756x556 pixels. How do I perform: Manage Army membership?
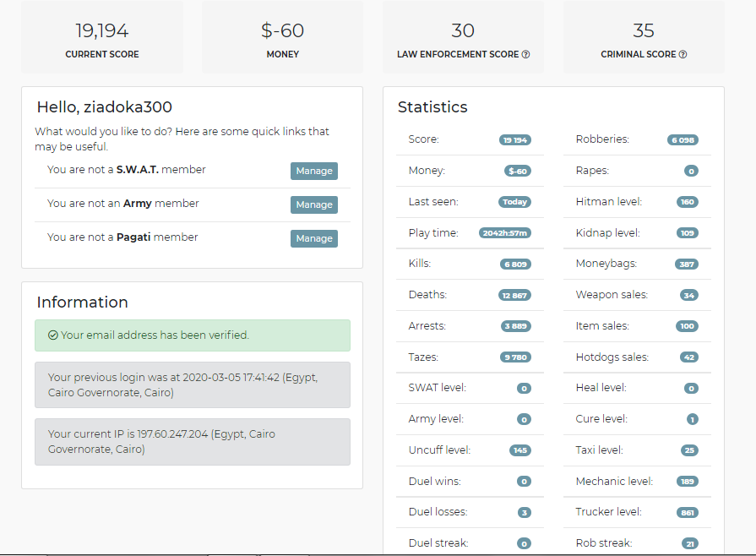(x=314, y=204)
